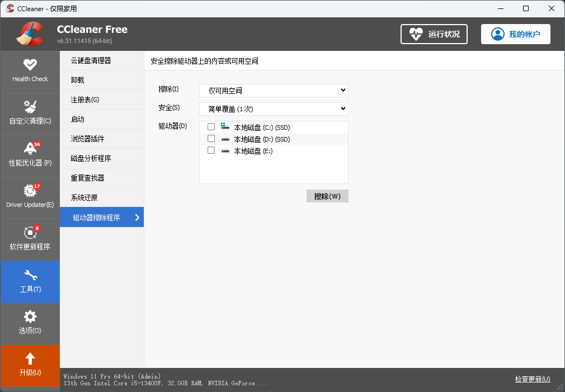The height and width of the screenshot is (392, 565).
Task: Click the window resize grip at bottom-right corner
Action: 559,387
